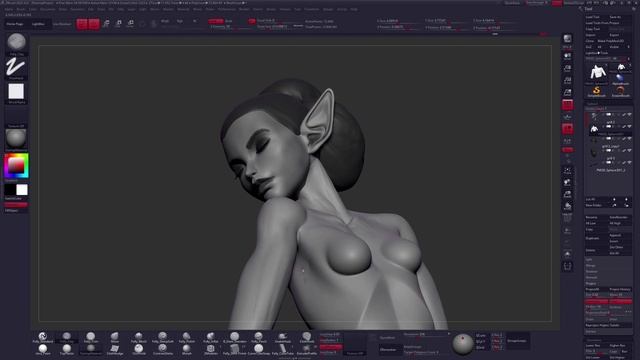The height and width of the screenshot is (360, 640).
Task: Open the Alpha menu
Action: [9, 9]
